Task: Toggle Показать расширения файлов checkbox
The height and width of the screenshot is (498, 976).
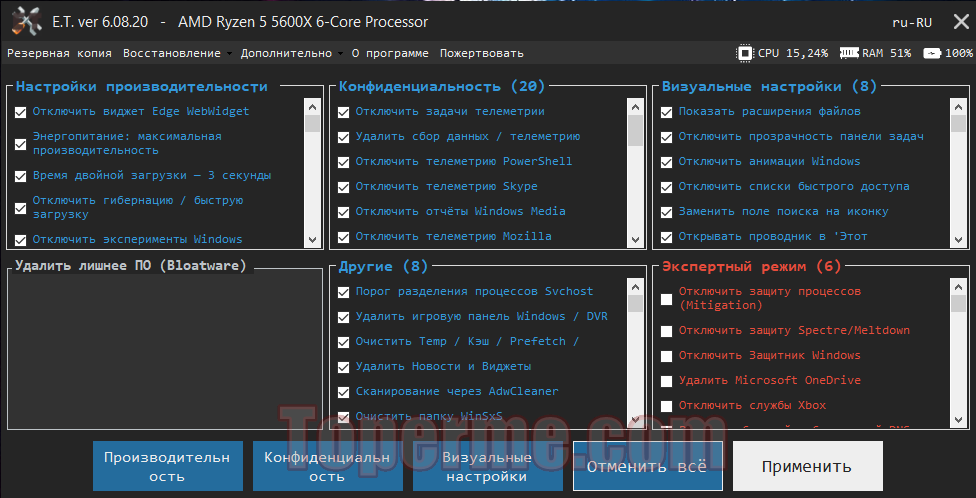Action: click(667, 112)
